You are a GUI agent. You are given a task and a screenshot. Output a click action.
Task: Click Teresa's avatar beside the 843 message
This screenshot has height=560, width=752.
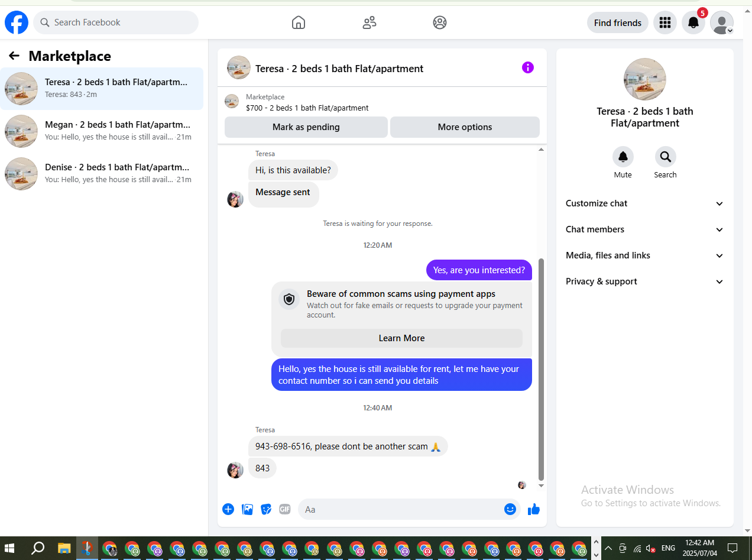[x=235, y=470]
